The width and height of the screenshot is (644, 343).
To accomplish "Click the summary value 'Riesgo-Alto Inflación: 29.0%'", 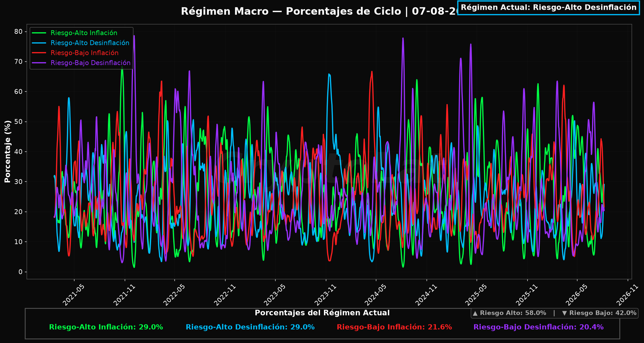I will click(106, 327).
